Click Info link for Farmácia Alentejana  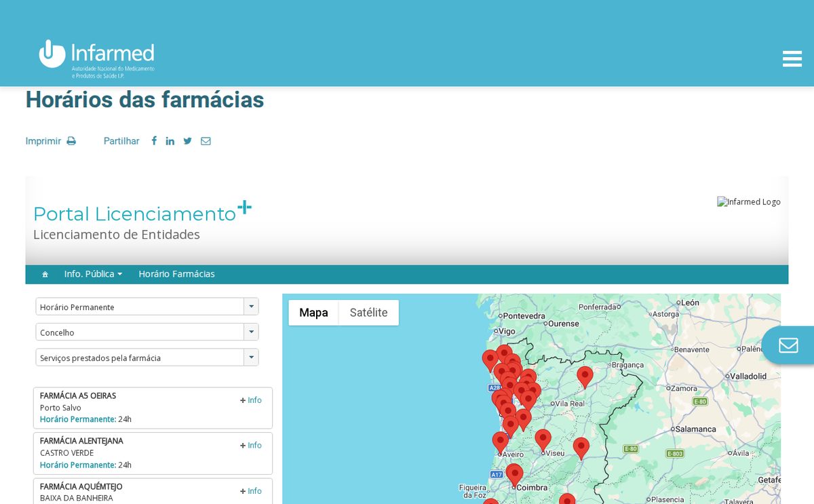pyautogui.click(x=254, y=446)
